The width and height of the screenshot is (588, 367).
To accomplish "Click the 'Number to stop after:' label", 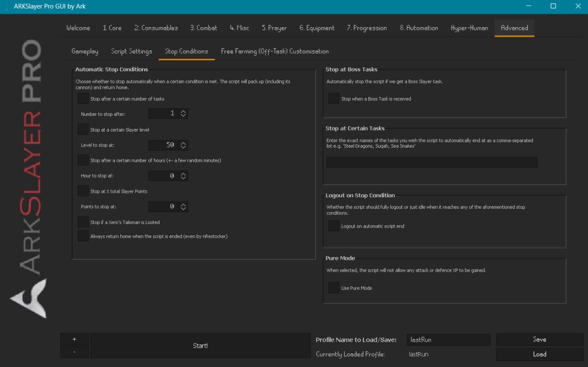I will [x=103, y=114].
